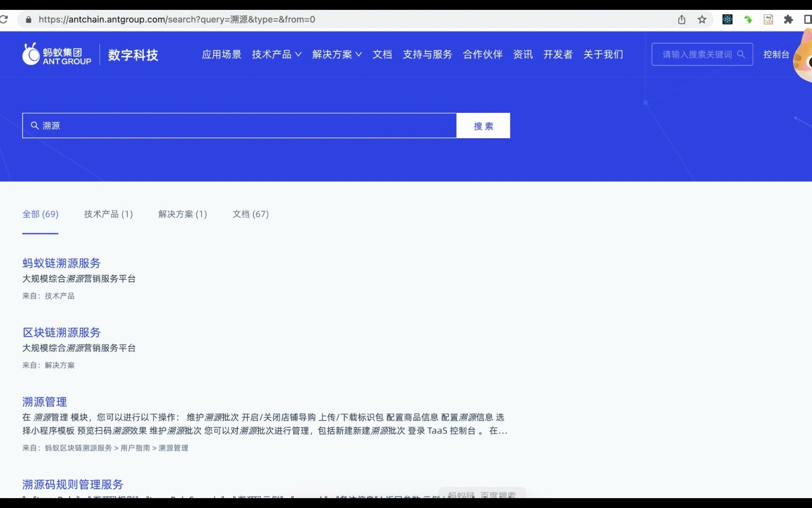
Task: Open 资讯 navigation item
Action: click(523, 54)
